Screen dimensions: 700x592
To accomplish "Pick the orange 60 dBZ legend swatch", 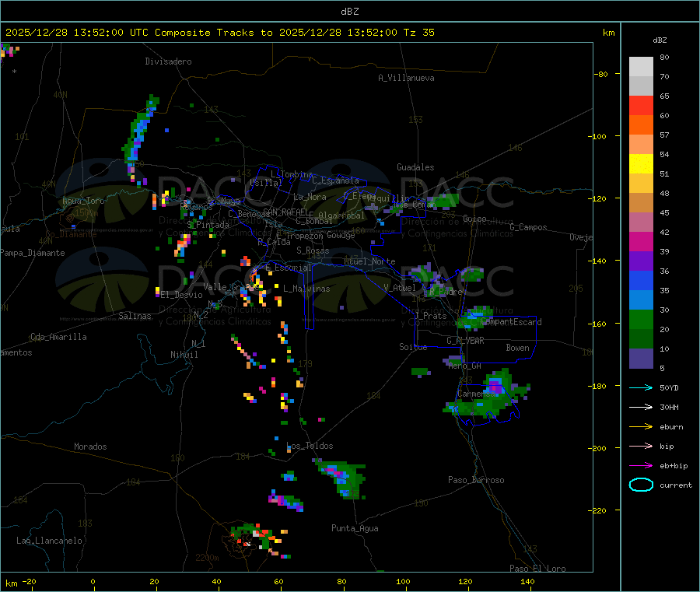I will (641, 125).
